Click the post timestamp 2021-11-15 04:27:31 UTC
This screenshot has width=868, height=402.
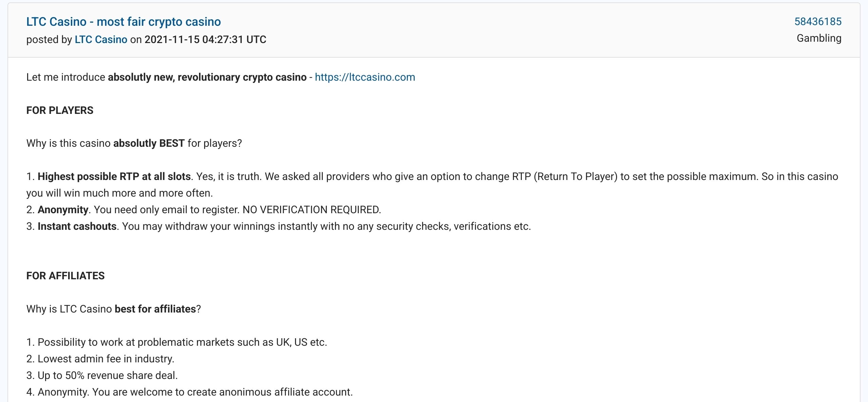point(205,39)
